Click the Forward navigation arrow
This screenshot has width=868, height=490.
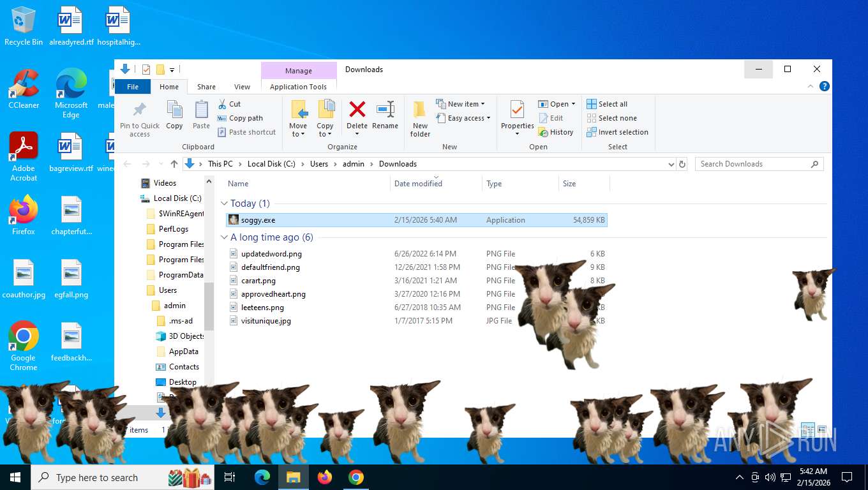(146, 164)
